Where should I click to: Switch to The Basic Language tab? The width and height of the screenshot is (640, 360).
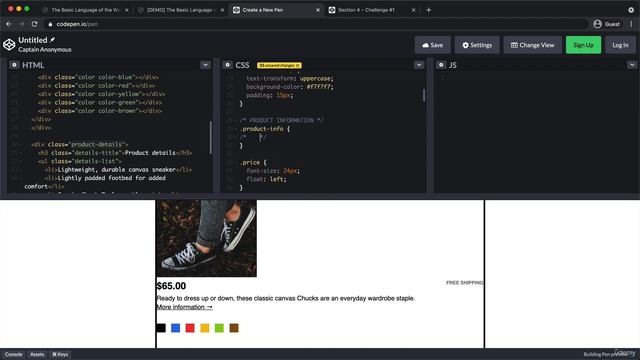[x=86, y=10]
